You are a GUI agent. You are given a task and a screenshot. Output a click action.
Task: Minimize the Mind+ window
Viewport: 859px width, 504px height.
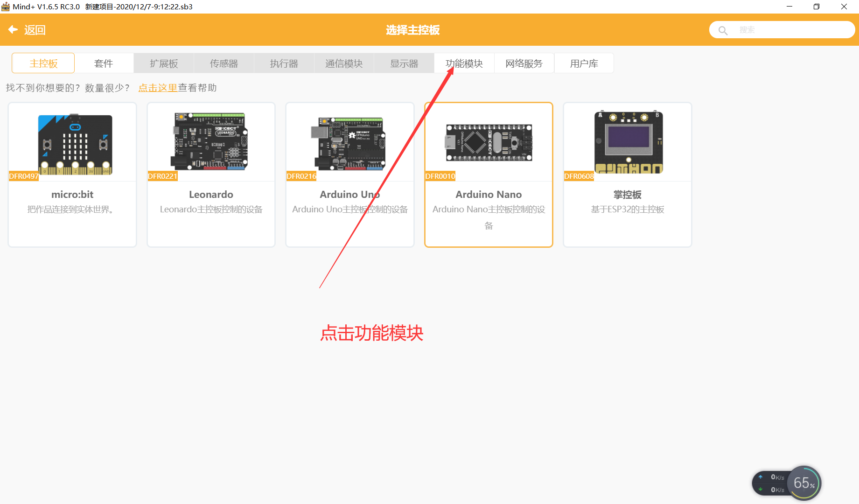[789, 7]
